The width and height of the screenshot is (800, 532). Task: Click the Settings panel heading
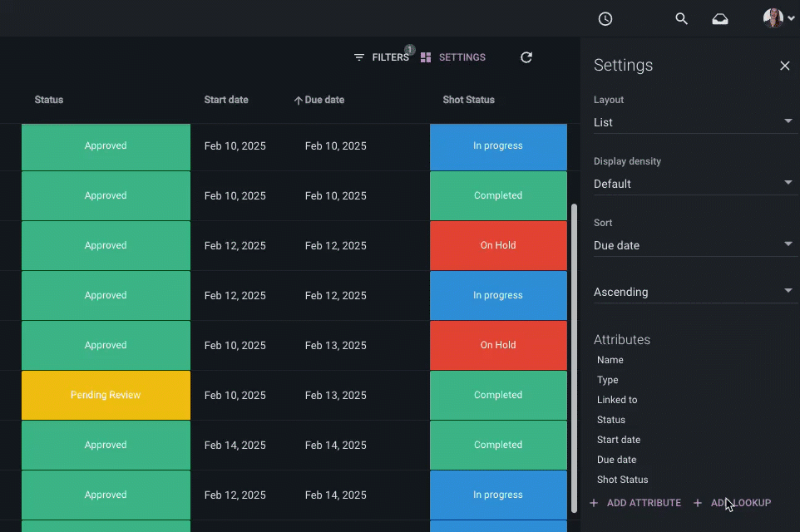tap(623, 66)
